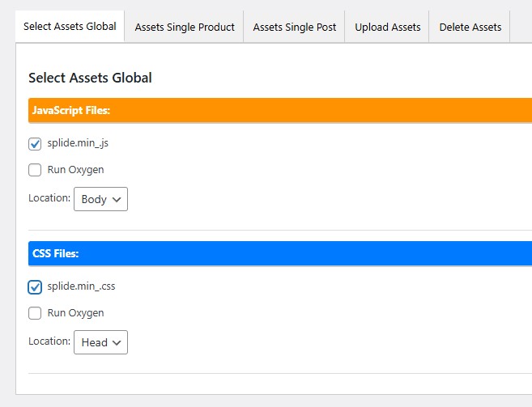
Task: Open the Body location dropdown
Action: tap(100, 199)
